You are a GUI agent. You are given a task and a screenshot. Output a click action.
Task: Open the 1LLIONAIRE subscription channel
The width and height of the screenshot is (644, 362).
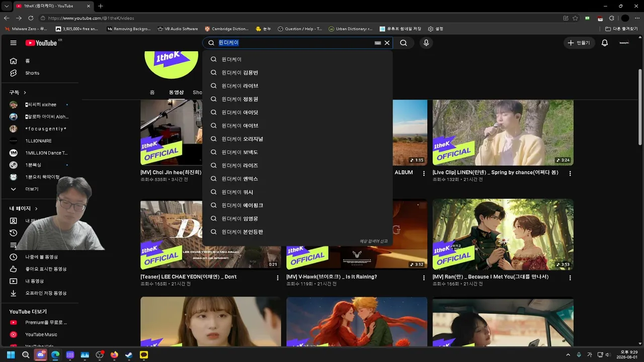coord(39,141)
